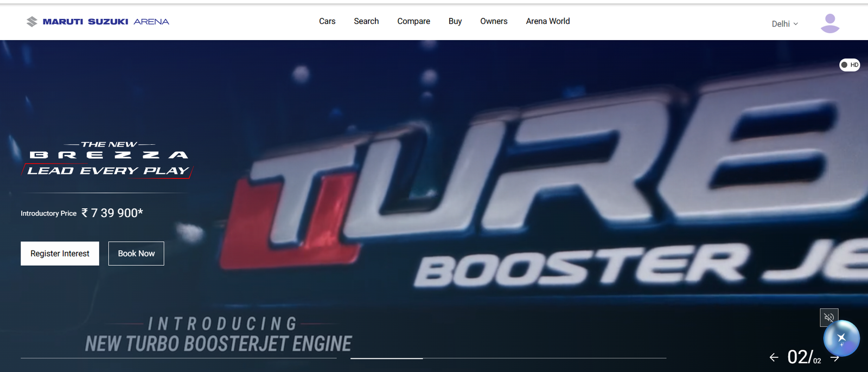
Task: Click the New Turbo Boosterjet Engine caption
Action: [219, 344]
